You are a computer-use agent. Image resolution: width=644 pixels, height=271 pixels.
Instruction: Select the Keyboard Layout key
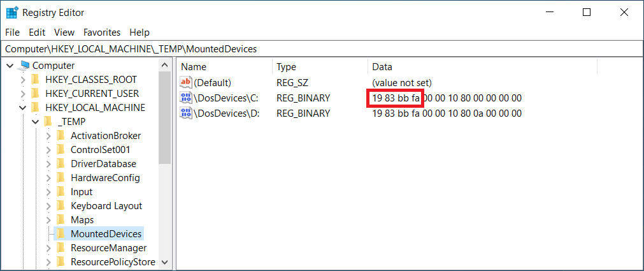(106, 206)
